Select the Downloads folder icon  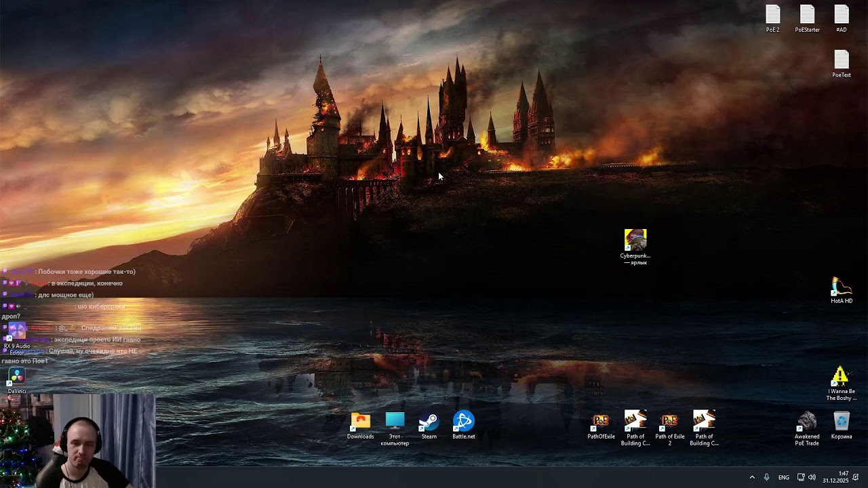(360, 426)
